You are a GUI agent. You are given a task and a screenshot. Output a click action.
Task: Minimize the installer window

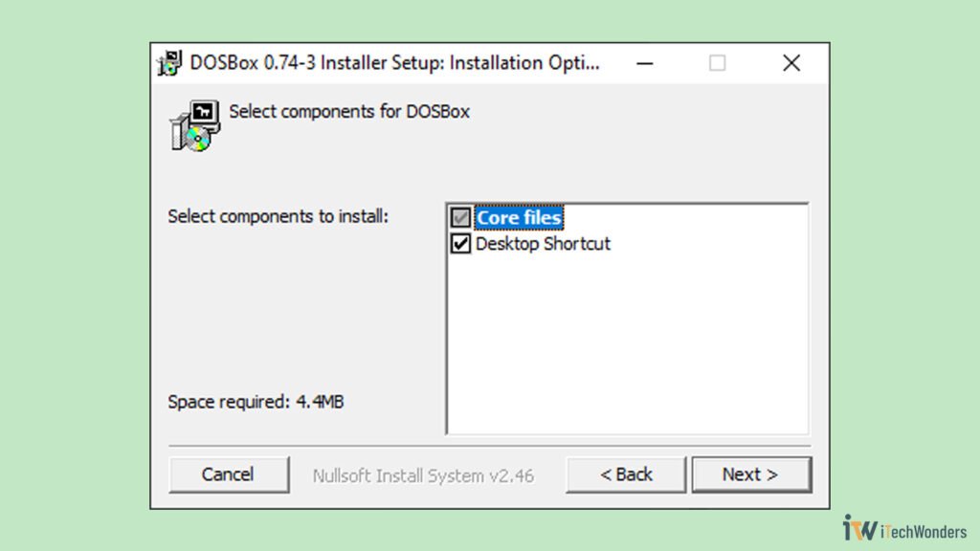645,62
